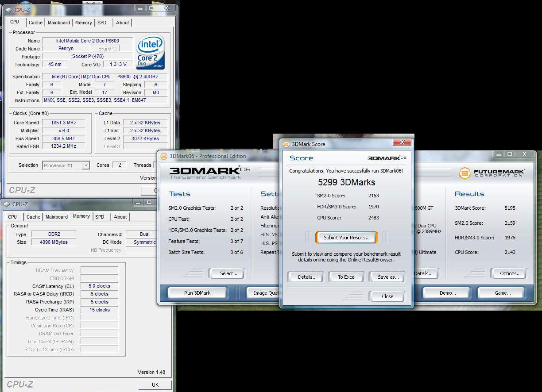Click the Intel Core 2 Duo logo

[x=151, y=52]
